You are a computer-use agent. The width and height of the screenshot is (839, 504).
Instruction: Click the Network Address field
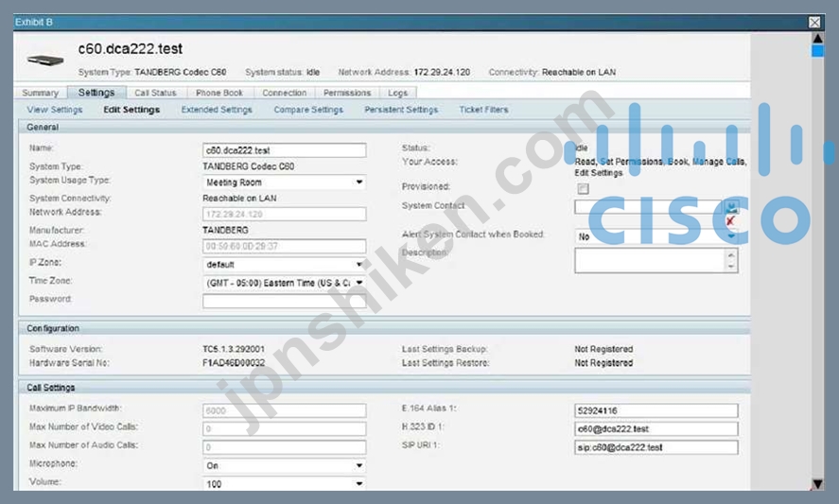click(284, 214)
